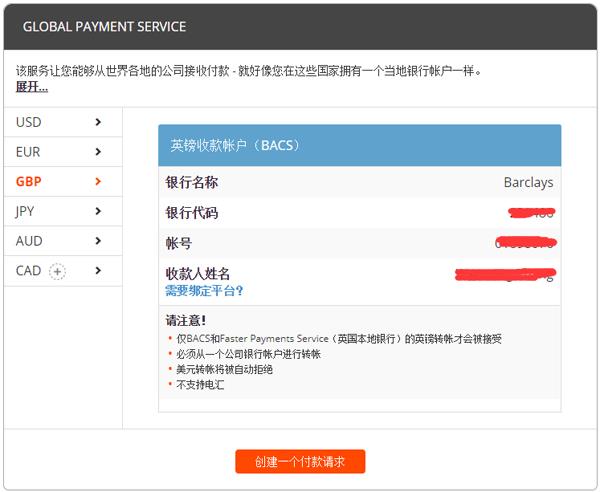Click the dotted plus icon next to CAD
The image size is (600, 492).
point(57,272)
